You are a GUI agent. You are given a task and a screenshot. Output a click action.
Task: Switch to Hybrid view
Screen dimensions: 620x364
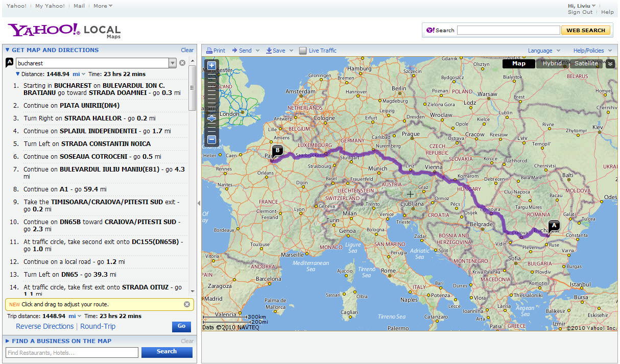coord(552,64)
